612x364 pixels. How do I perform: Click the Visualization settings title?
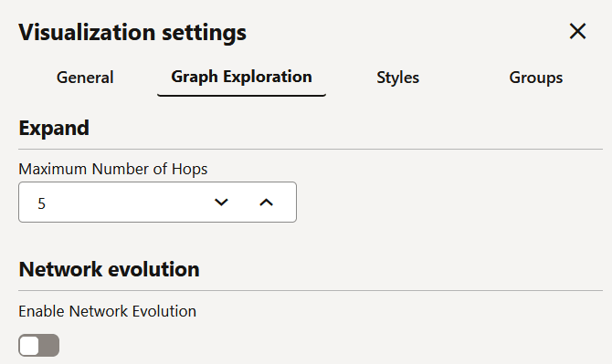tap(132, 32)
